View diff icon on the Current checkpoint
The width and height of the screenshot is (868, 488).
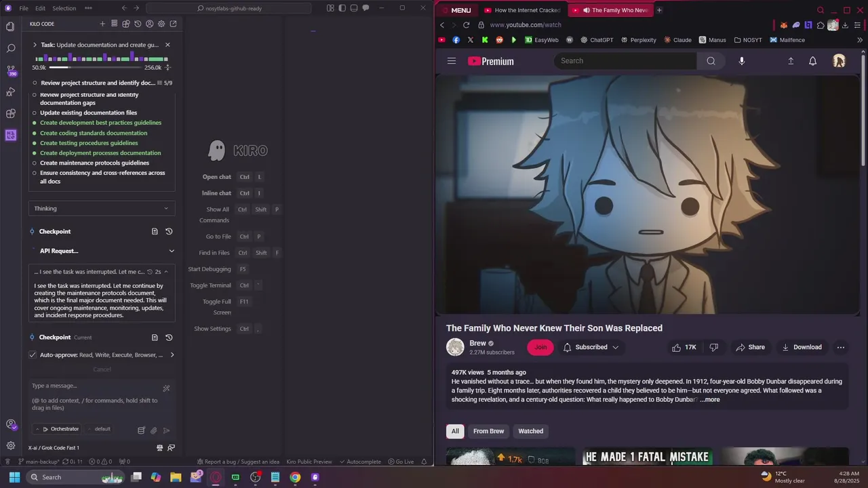(155, 337)
